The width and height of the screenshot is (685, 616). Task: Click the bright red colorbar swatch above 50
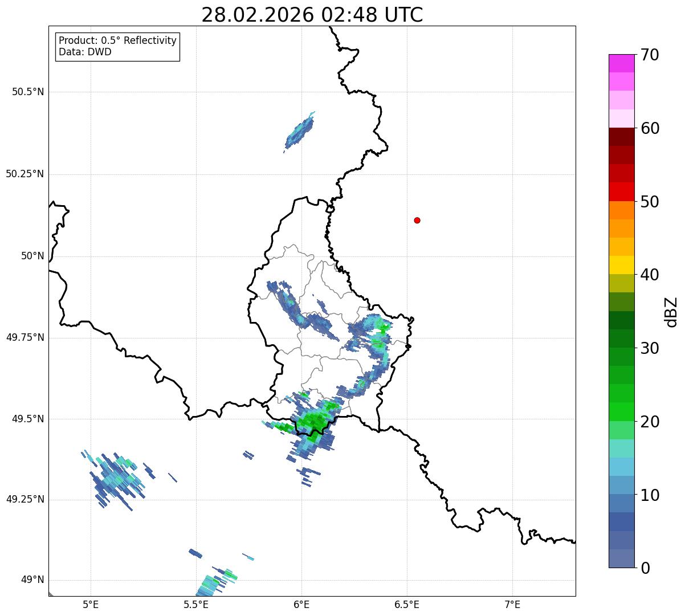point(621,191)
